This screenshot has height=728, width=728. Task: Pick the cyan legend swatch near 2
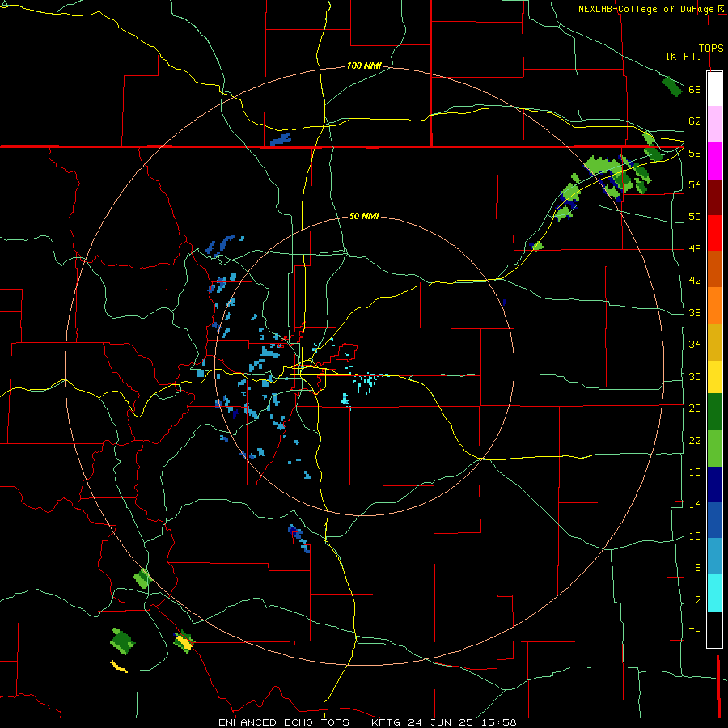pos(714,594)
